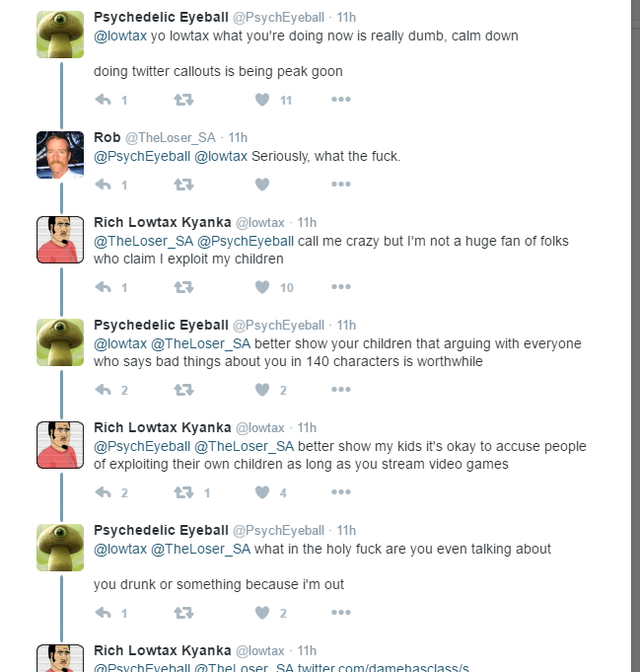This screenshot has height=672, width=640.
Task: Reply to the 'you drunk or something' tweet
Action: 104,613
